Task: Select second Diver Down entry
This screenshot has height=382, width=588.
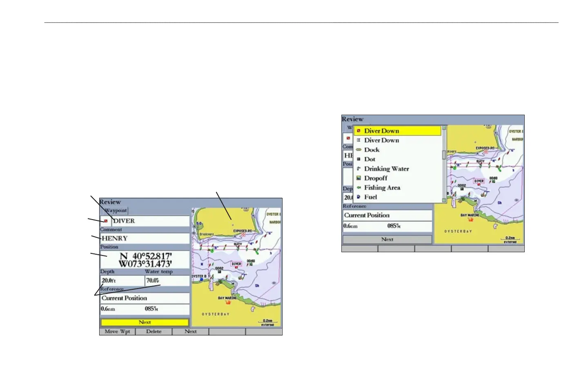Action: tap(381, 140)
